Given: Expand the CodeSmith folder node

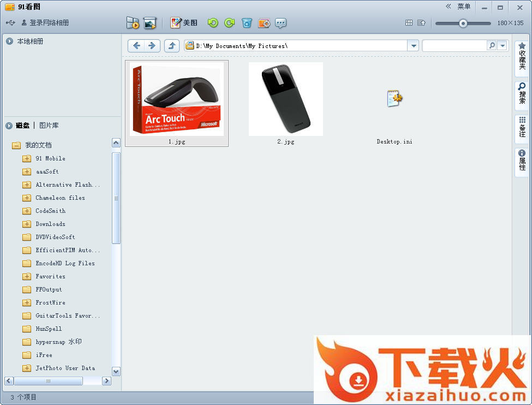Looking at the screenshot, I should pyautogui.click(x=27, y=211).
